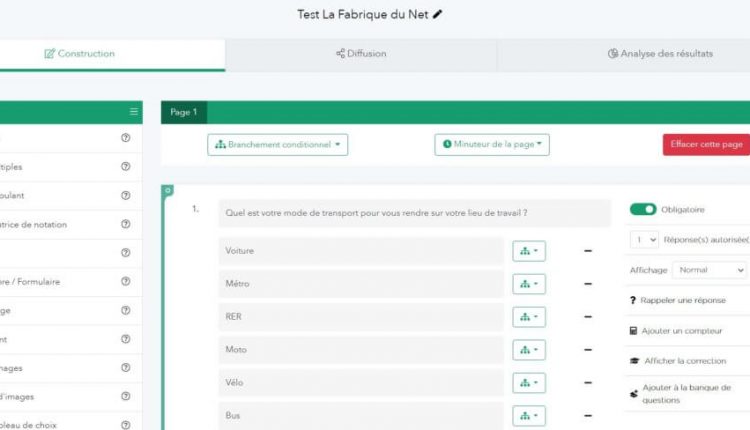This screenshot has width=750, height=430.
Task: Open branching dropdown for Métro answer
Action: click(x=529, y=284)
